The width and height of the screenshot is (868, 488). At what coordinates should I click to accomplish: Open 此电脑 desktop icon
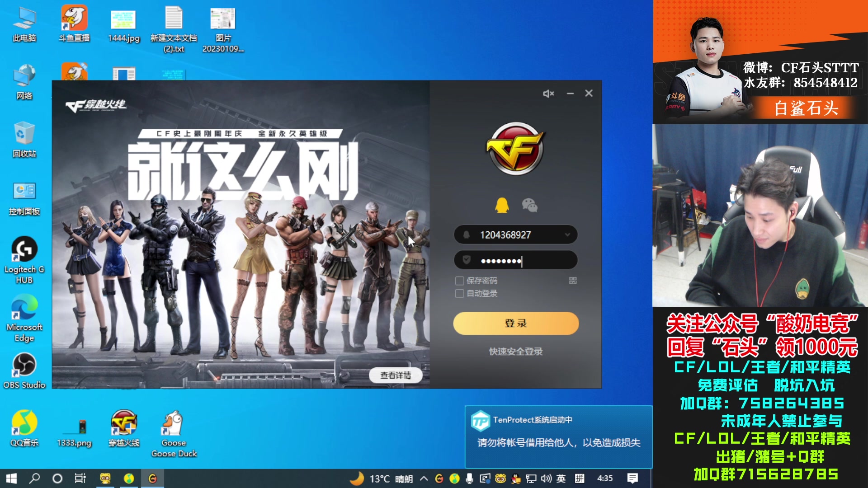24,23
